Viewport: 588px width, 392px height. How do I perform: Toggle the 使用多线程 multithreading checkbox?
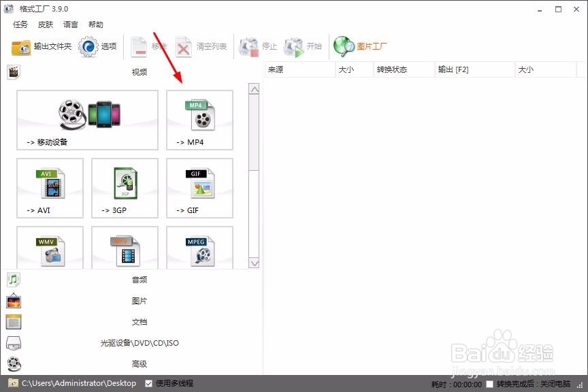click(x=148, y=383)
